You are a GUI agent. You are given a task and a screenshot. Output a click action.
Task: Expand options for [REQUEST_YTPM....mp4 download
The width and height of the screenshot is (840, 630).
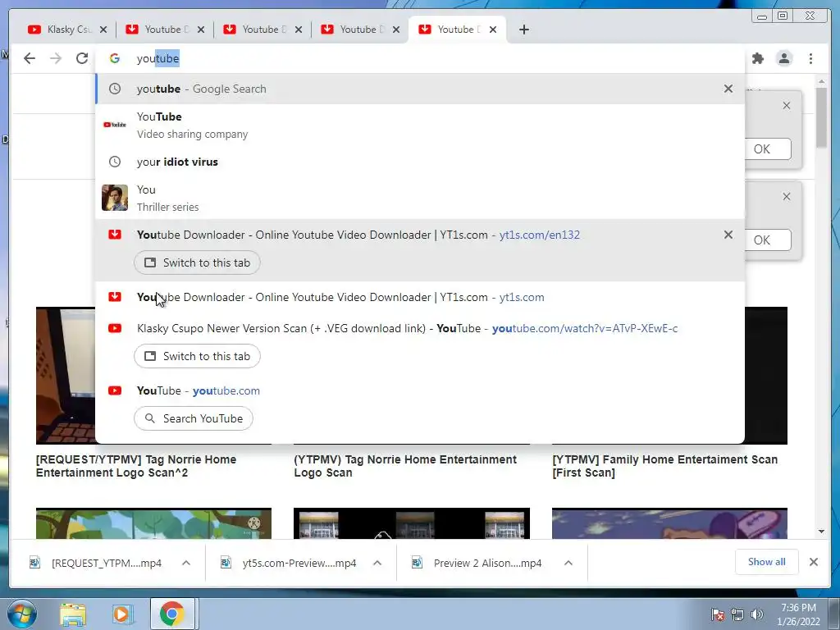tap(186, 563)
